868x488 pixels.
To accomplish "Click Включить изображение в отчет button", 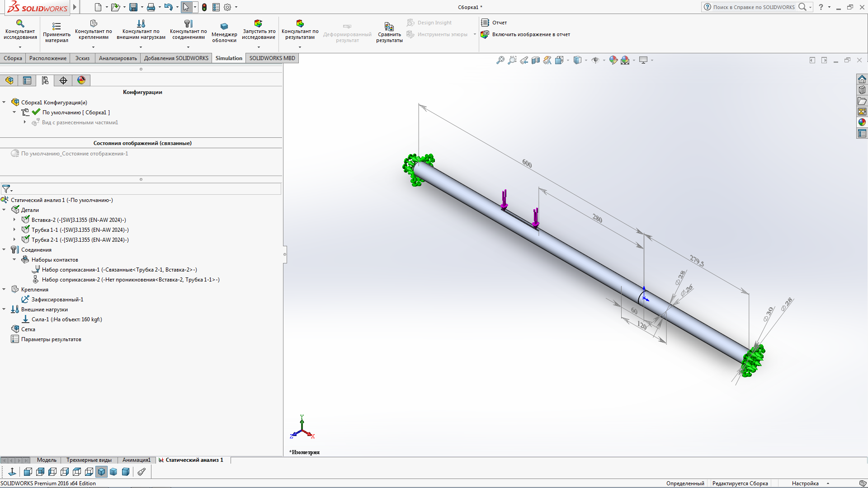I will 526,34.
